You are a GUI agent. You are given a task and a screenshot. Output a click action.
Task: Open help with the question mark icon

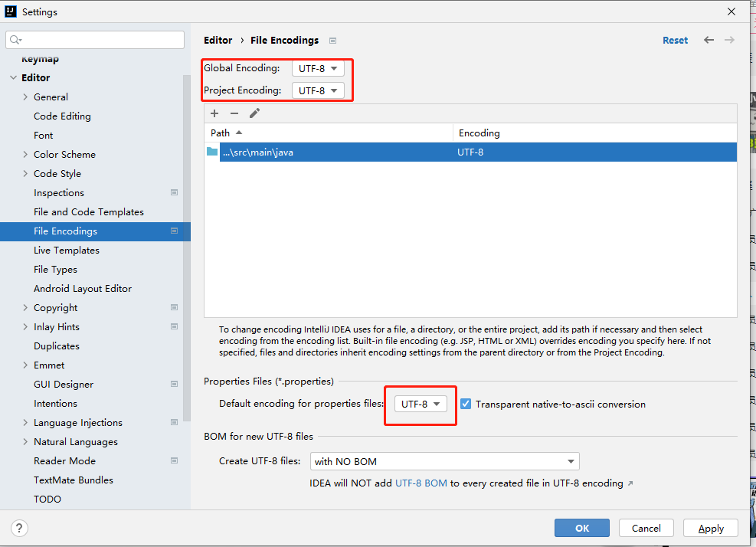click(x=19, y=528)
